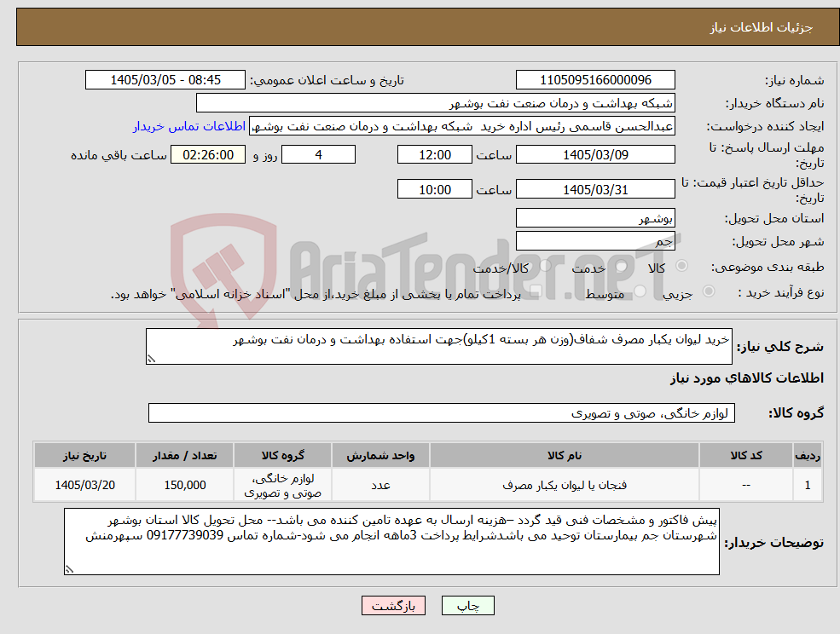Viewport: 840px width, 634px height.
Task: Click the quantity cell 150,000
Action: (x=184, y=485)
